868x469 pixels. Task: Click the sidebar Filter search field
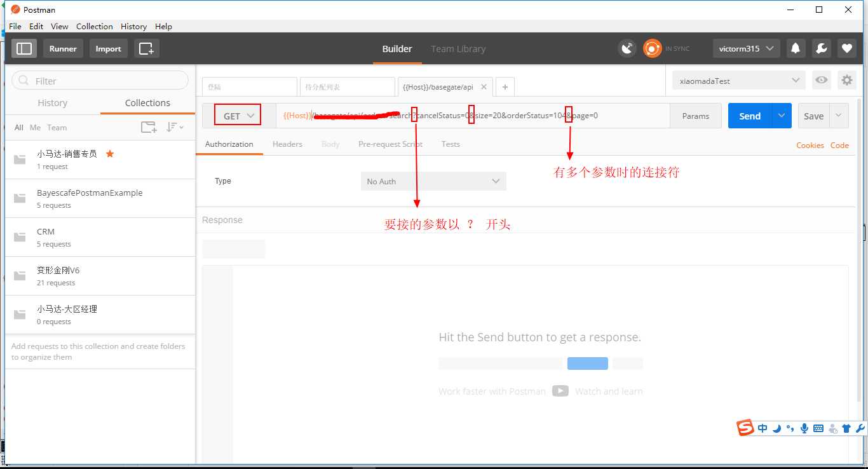(x=100, y=81)
